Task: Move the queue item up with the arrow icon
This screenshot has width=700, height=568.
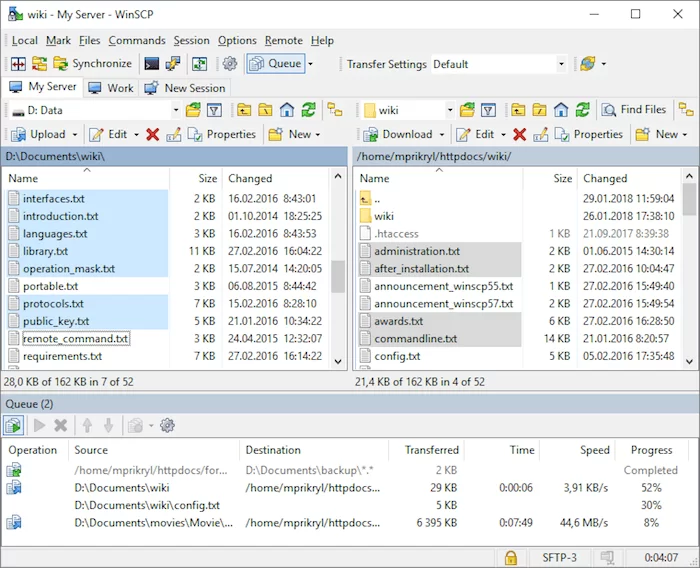Action: 87,426
